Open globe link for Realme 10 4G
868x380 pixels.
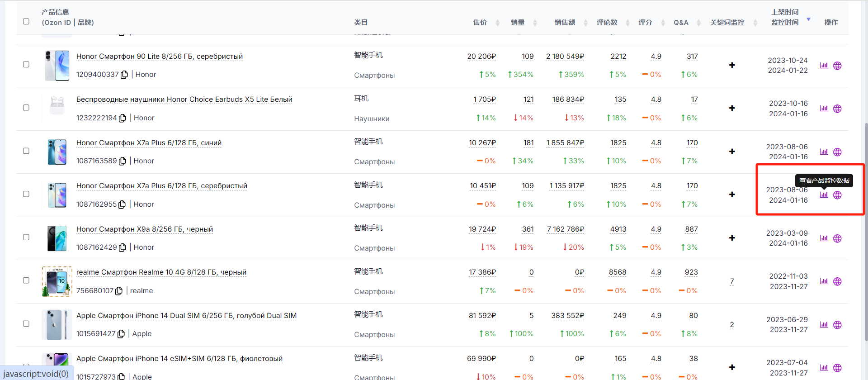837,281
